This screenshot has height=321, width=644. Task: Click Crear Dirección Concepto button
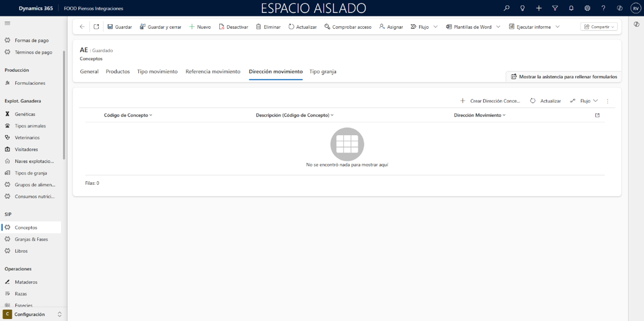click(490, 101)
